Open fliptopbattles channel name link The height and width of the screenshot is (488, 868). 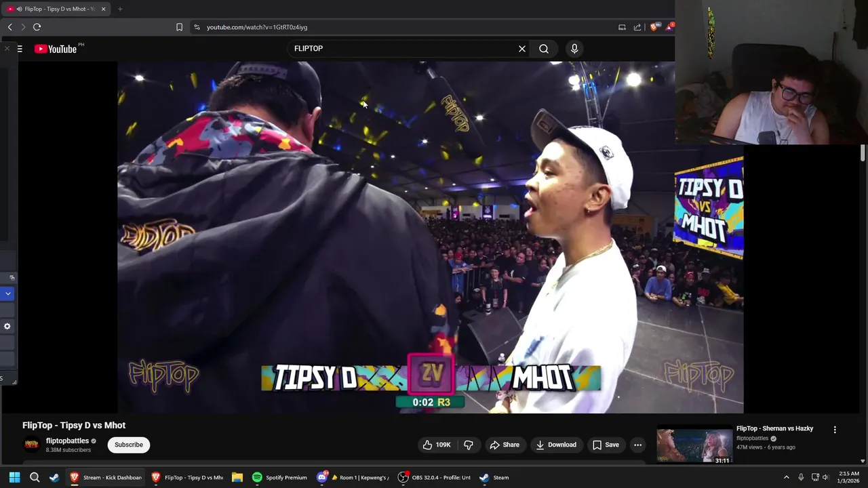[67, 441]
